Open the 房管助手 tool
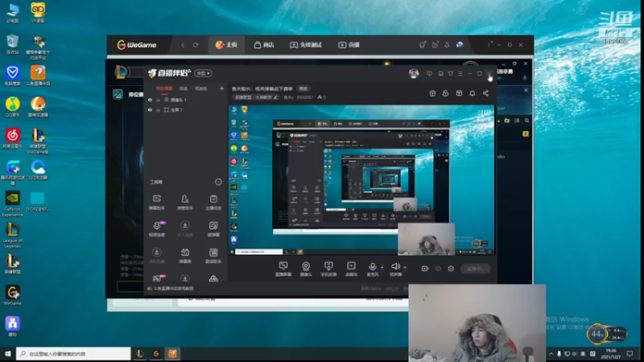Viewport: 644px width, 362px height. pyautogui.click(x=185, y=203)
